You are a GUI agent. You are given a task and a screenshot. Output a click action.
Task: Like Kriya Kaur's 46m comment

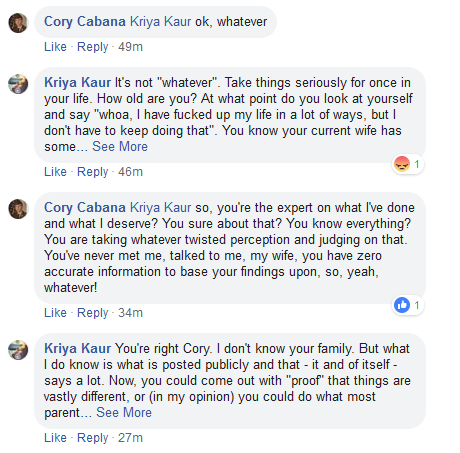[55, 172]
